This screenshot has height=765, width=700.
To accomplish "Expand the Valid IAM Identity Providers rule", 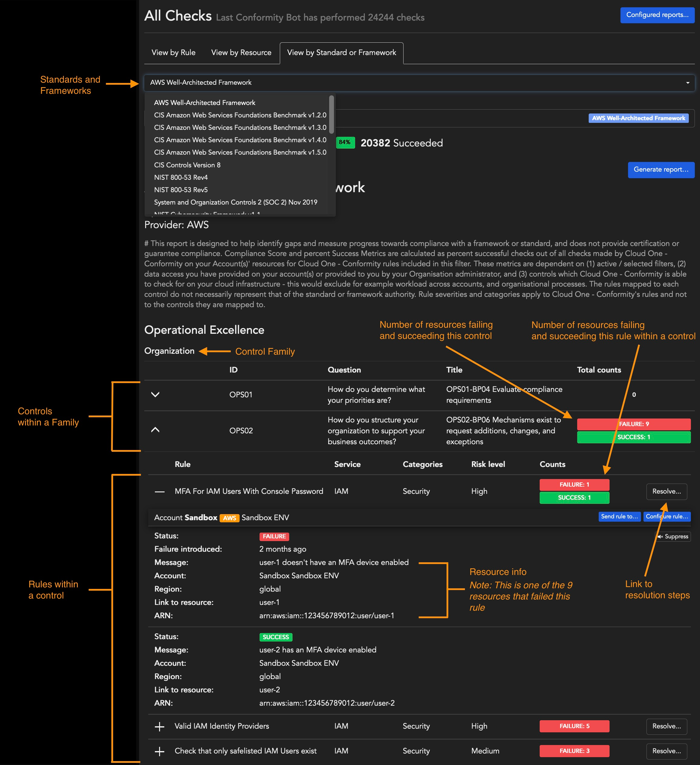I will click(160, 726).
